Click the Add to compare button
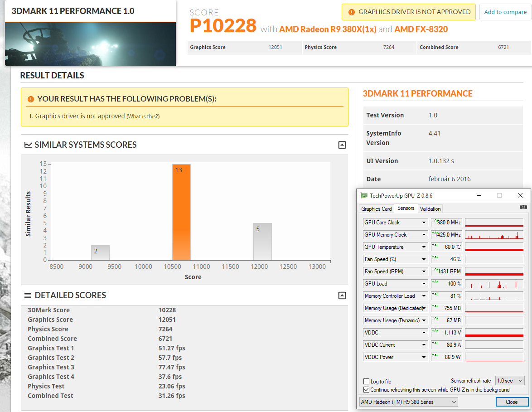The height and width of the screenshot is (412, 532). [505, 12]
